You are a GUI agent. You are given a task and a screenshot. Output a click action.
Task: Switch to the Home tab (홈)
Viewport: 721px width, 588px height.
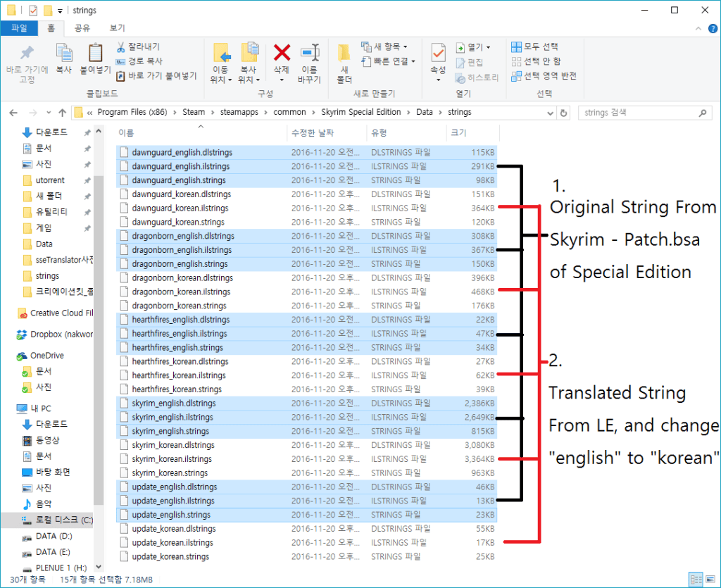(51, 28)
